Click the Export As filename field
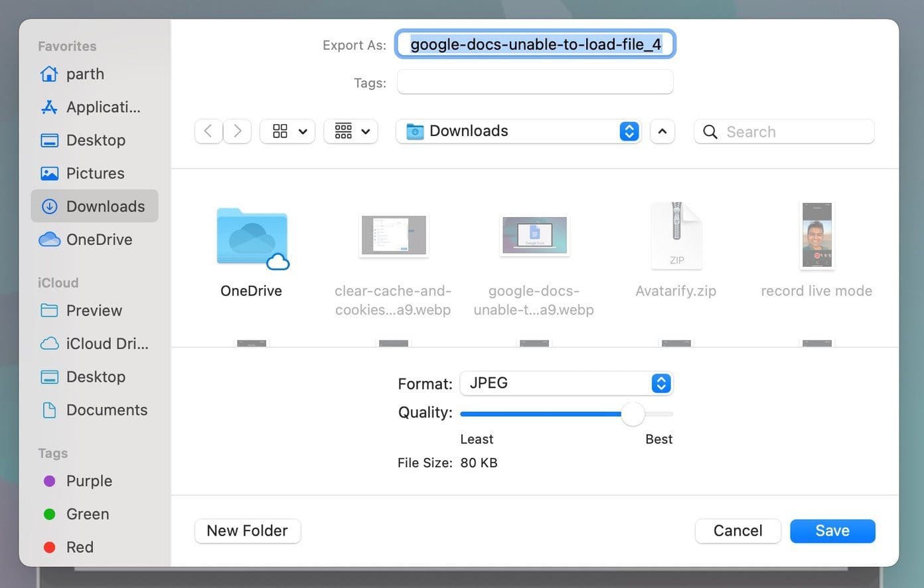The width and height of the screenshot is (924, 588). [535, 44]
